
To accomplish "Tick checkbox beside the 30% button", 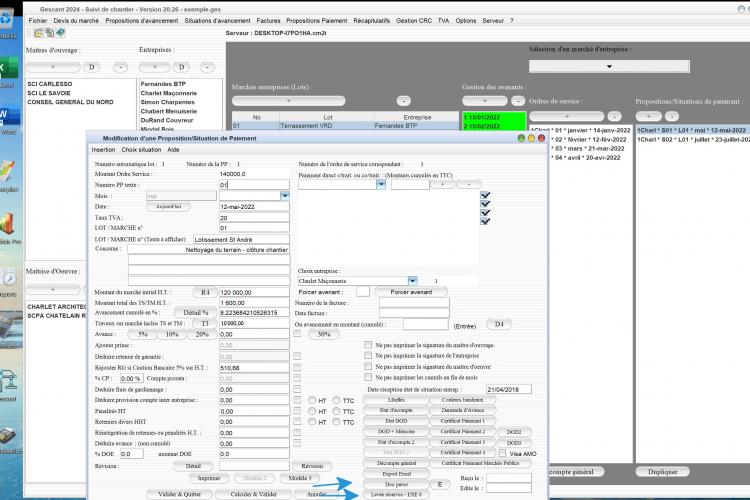I will pyautogui.click(x=297, y=333).
